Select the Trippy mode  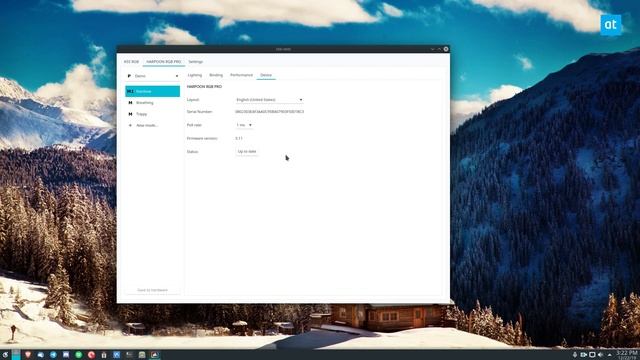point(153,114)
